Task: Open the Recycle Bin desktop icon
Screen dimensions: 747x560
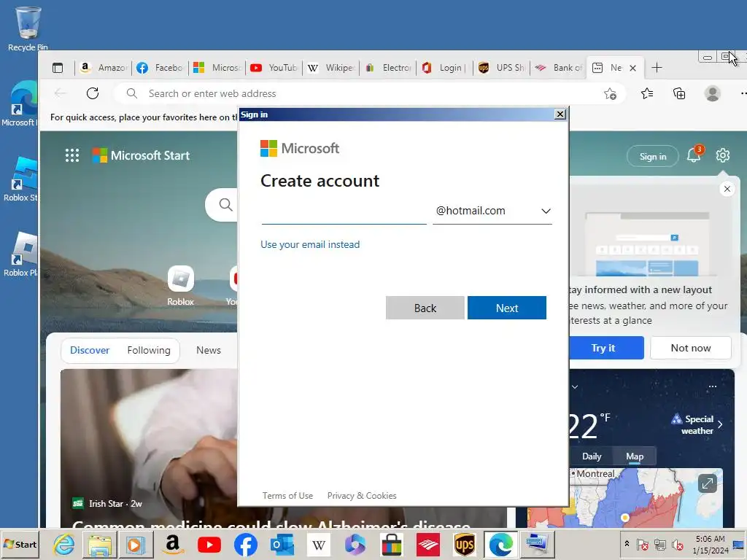Action: click(x=28, y=28)
